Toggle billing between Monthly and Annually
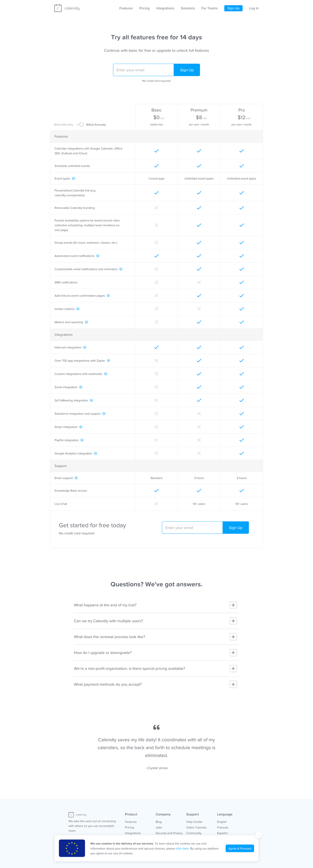This screenshot has height=868, width=313. 80,125
